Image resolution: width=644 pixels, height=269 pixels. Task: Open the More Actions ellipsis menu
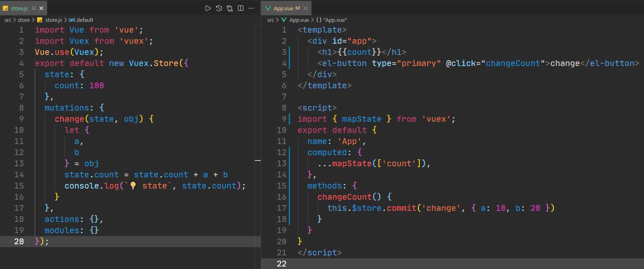point(251,8)
